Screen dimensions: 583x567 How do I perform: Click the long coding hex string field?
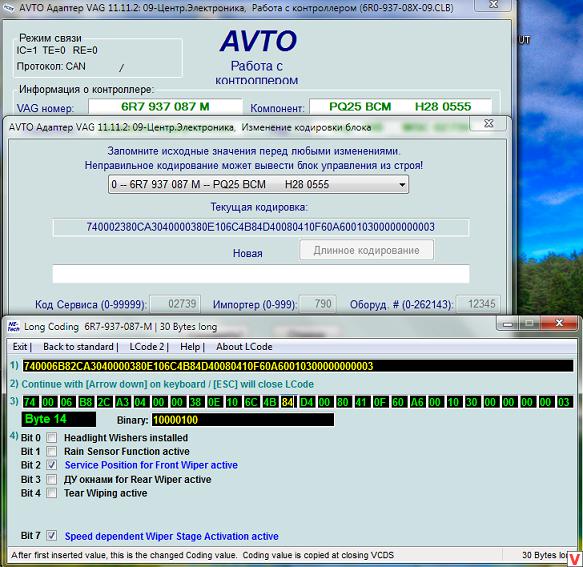coord(298,366)
